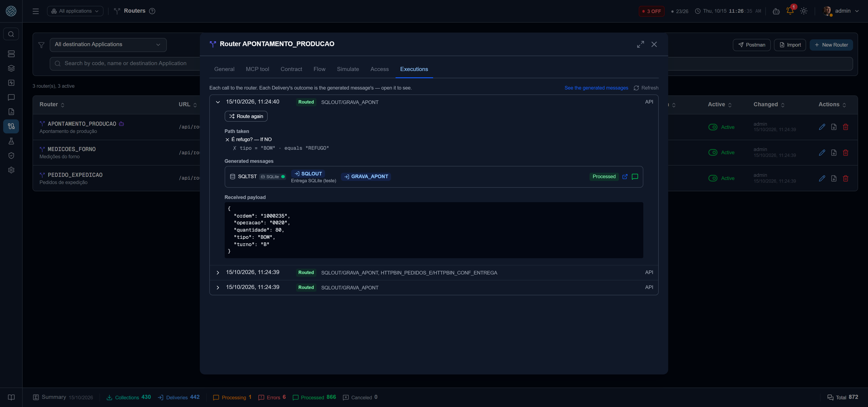The width and height of the screenshot is (868, 407).
Task: Toggle Active switch for APONTAMENTO_PRODUCAO
Action: (713, 127)
